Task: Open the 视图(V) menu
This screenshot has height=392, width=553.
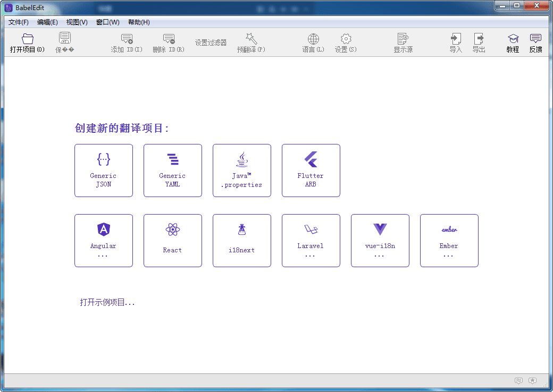Action: (77, 22)
